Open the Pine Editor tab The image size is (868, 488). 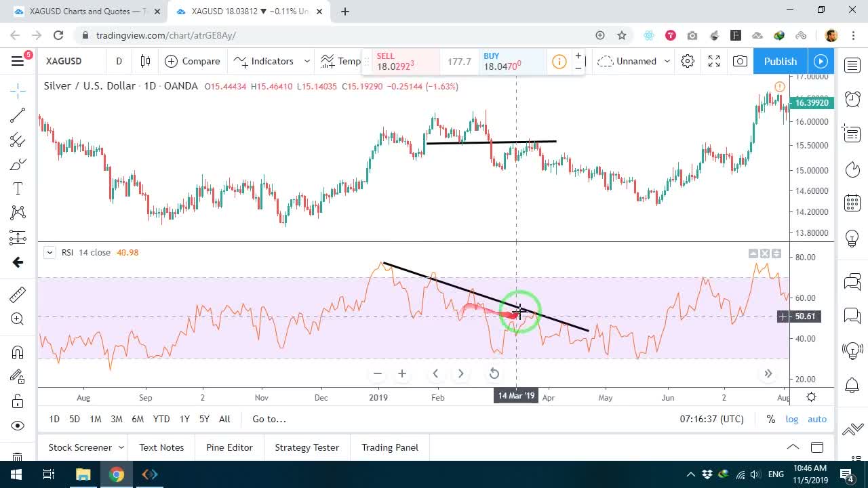(229, 447)
